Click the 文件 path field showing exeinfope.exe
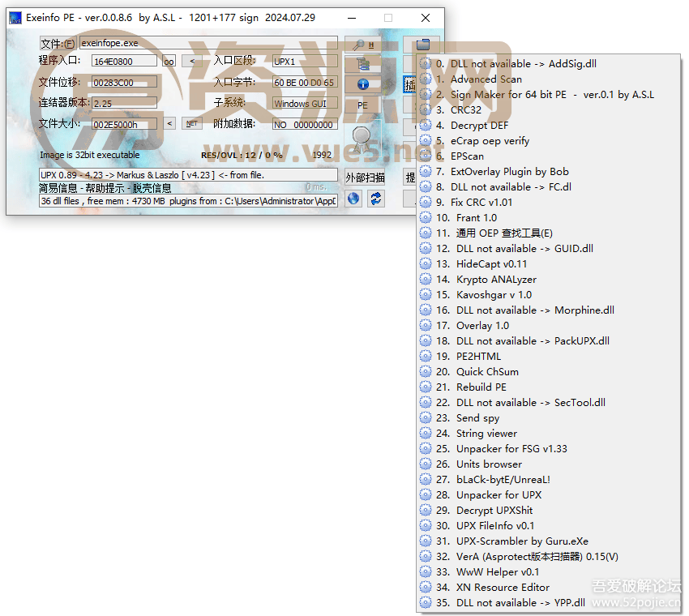689x616 pixels. click(208, 43)
